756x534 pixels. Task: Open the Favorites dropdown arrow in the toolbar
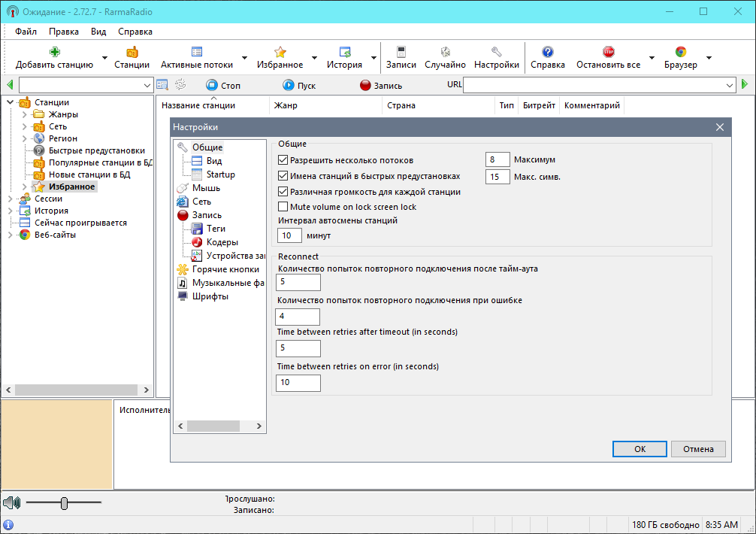coord(314,58)
